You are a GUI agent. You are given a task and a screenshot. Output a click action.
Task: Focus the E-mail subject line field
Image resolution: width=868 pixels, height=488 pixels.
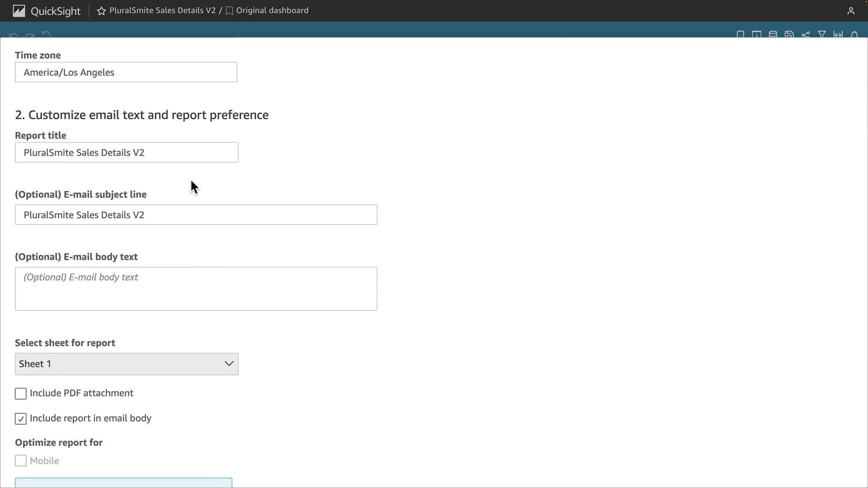[196, 215]
